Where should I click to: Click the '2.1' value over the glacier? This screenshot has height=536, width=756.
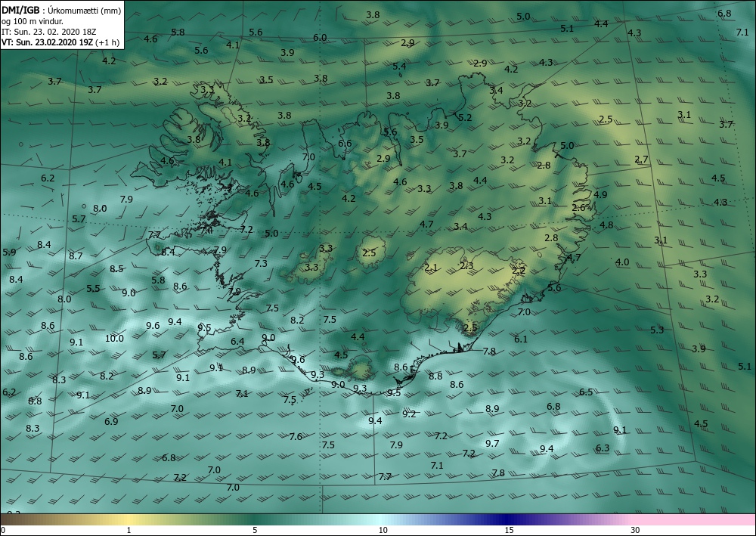coord(431,268)
